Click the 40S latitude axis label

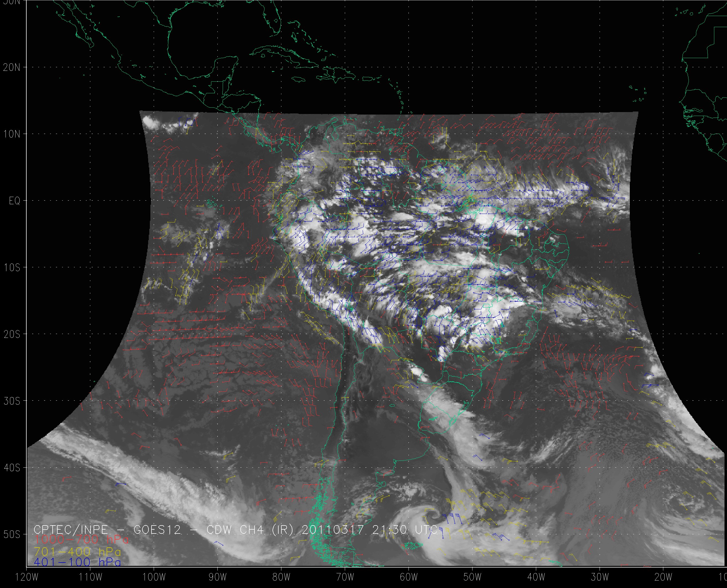click(x=12, y=468)
